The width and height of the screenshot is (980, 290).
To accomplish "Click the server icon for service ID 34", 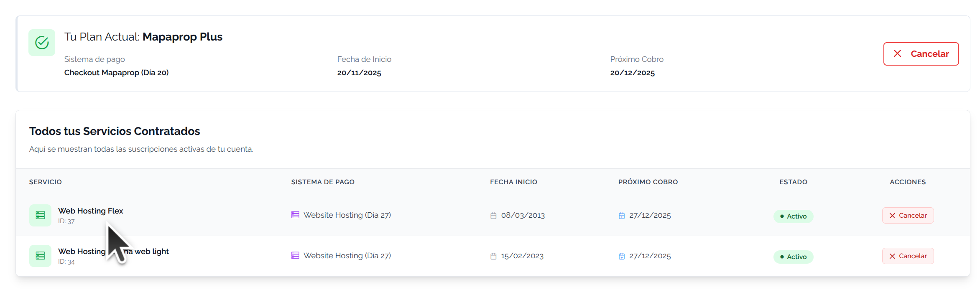I will [x=40, y=256].
